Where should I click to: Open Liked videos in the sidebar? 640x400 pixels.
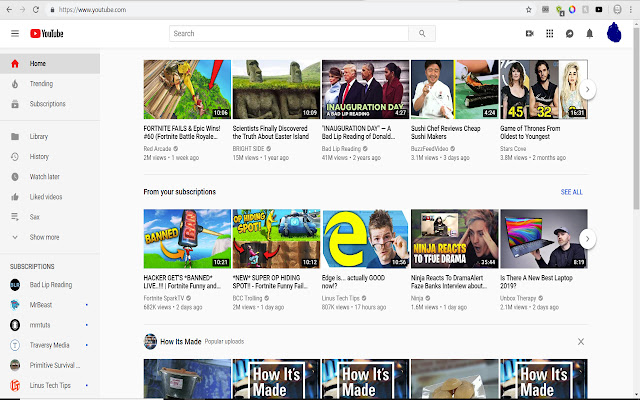click(x=50, y=197)
